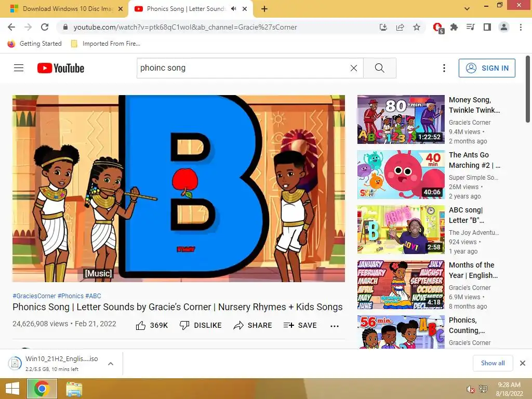Open the tab search chevron

point(467,9)
